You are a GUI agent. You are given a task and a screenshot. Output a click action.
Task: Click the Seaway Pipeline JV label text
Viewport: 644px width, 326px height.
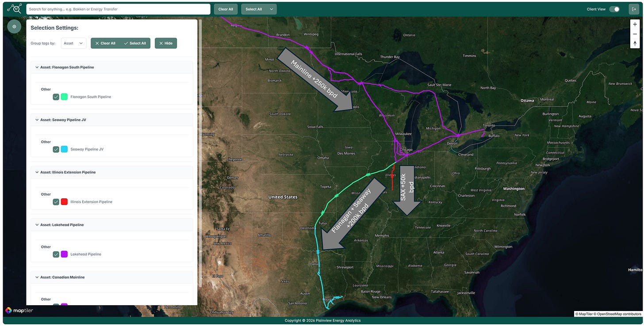point(87,149)
